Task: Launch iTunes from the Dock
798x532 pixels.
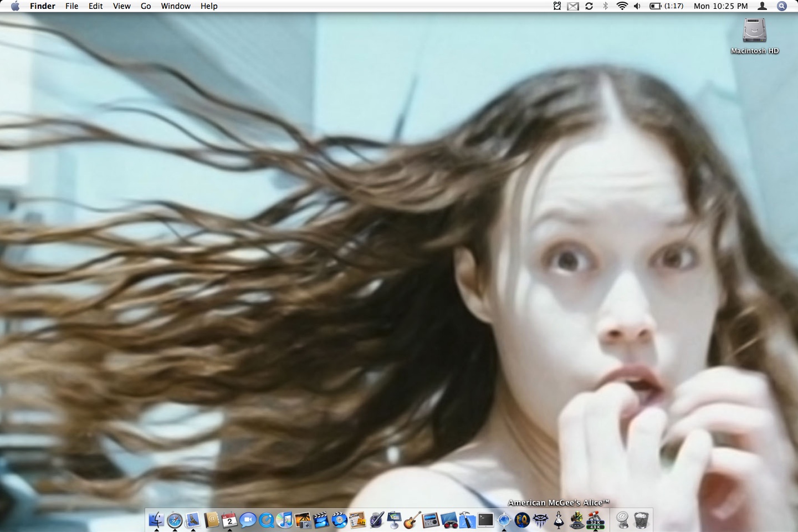Action: [284, 520]
